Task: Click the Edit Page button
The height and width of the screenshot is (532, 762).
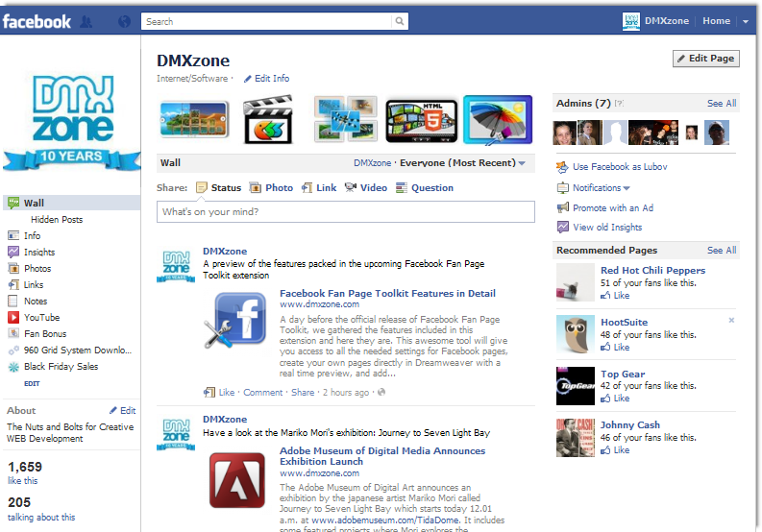Action: click(706, 59)
